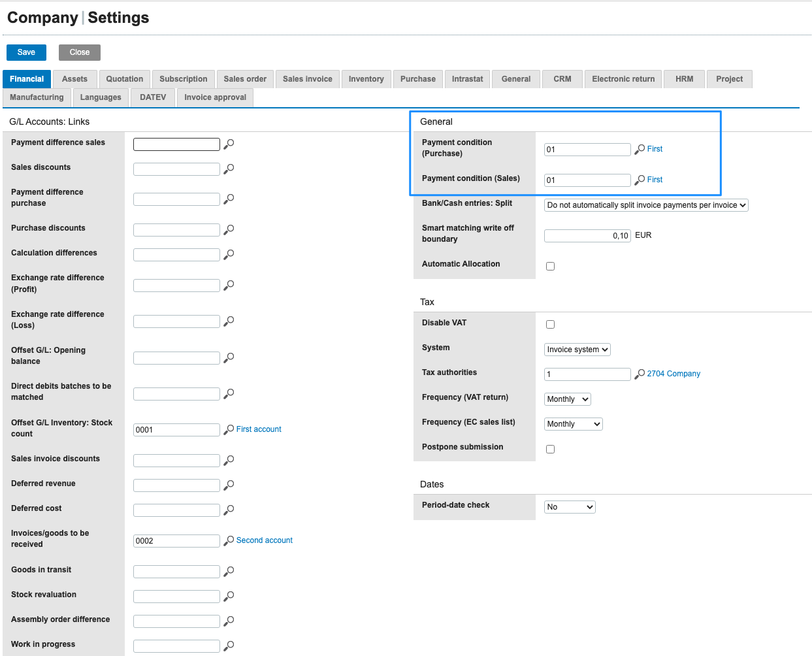812x656 pixels.
Task: Open the Subscription tab
Action: point(183,79)
